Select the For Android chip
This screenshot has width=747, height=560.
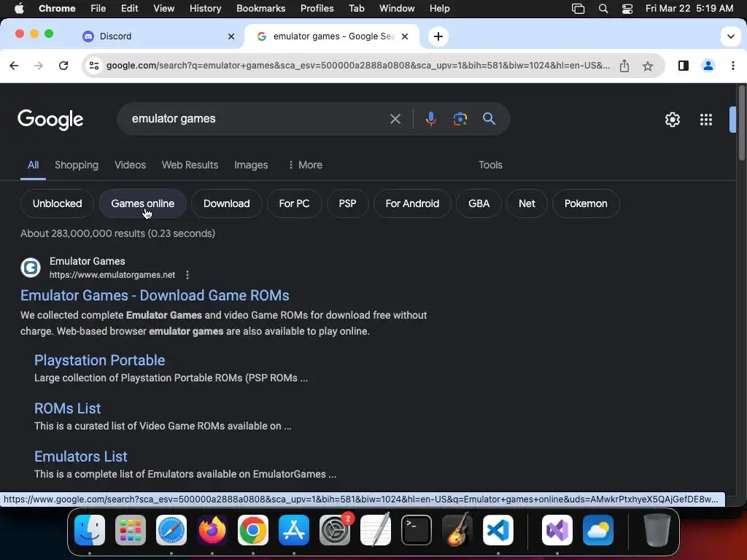click(412, 204)
